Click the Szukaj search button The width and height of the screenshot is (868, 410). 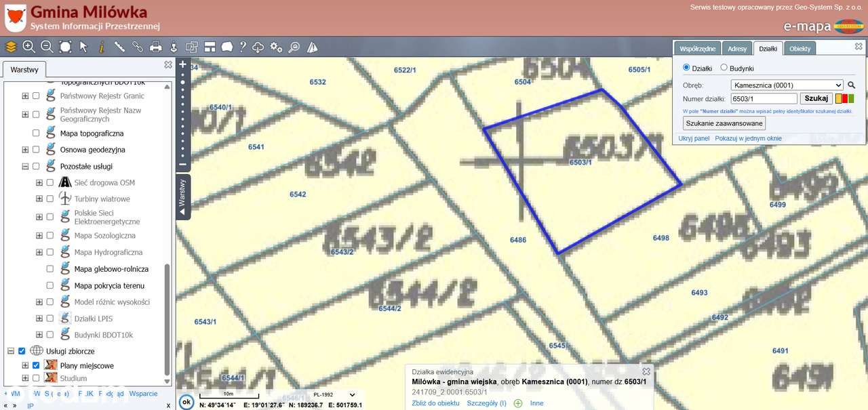click(816, 98)
